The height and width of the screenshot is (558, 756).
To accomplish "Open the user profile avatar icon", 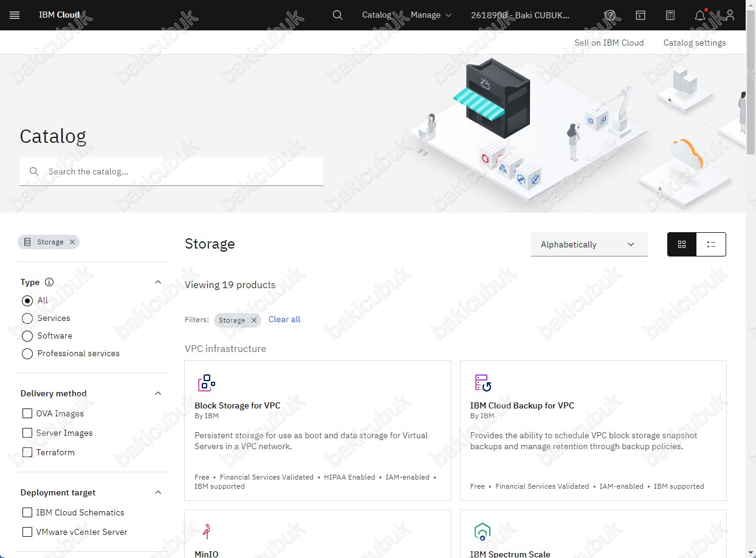I will [x=730, y=15].
